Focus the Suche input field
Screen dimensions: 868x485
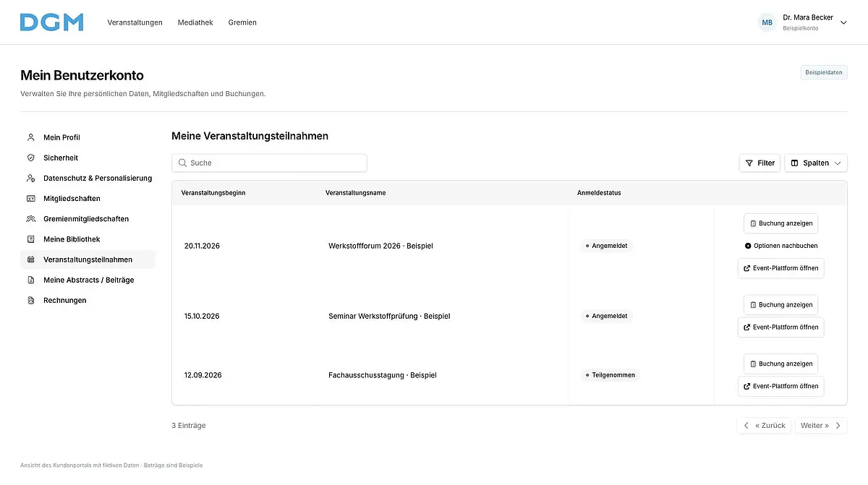click(269, 163)
